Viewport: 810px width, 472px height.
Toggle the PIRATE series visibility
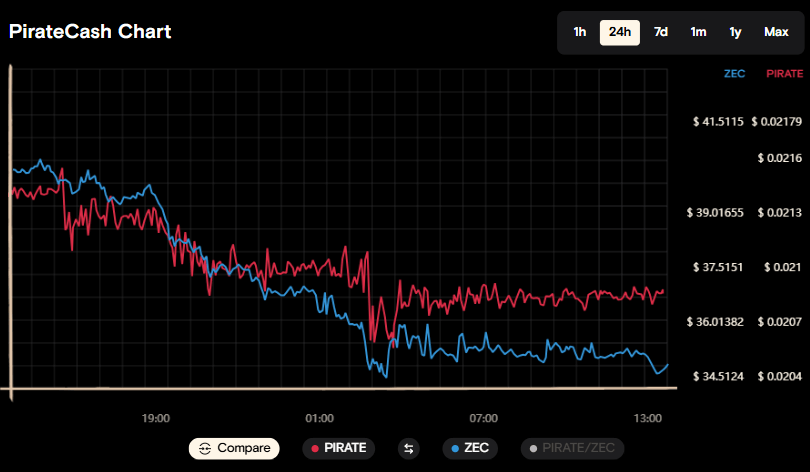pos(339,448)
